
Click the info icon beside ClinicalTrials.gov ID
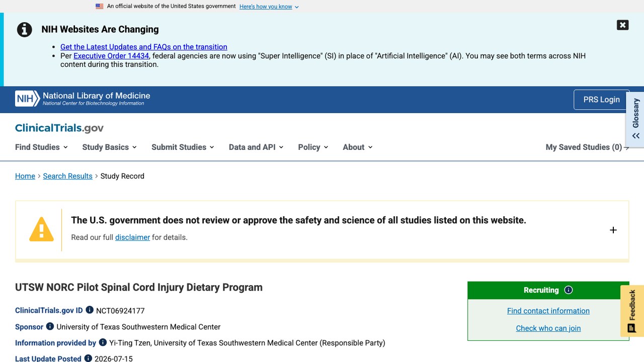tap(90, 310)
